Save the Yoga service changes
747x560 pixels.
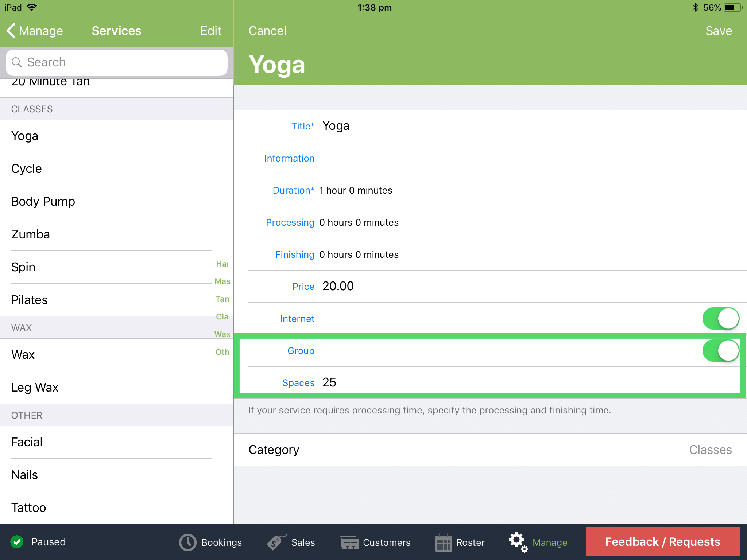pyautogui.click(x=718, y=31)
